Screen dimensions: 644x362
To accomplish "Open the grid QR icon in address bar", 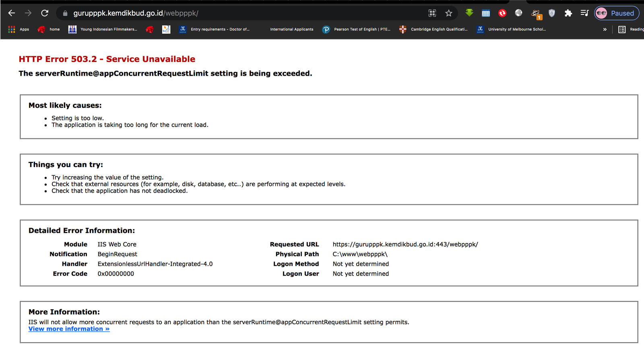I will coord(432,13).
